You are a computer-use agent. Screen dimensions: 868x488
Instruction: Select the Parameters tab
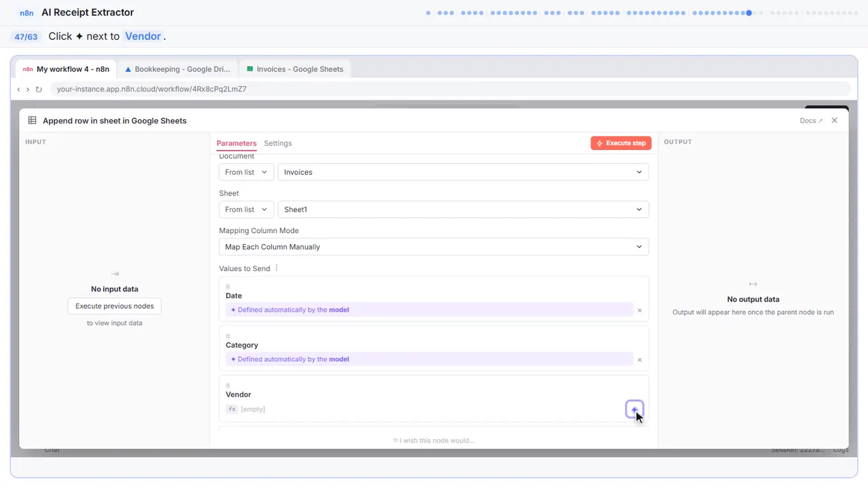[x=237, y=143]
